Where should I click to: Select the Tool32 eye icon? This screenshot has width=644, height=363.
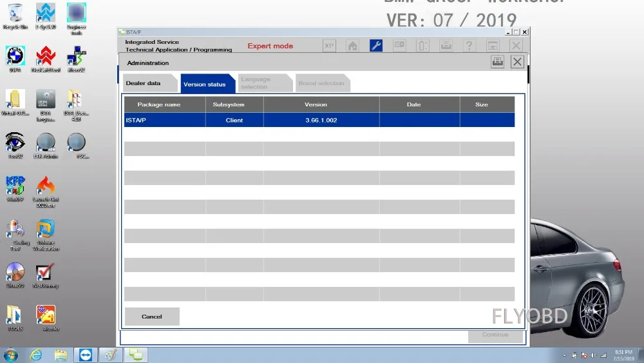(x=15, y=146)
